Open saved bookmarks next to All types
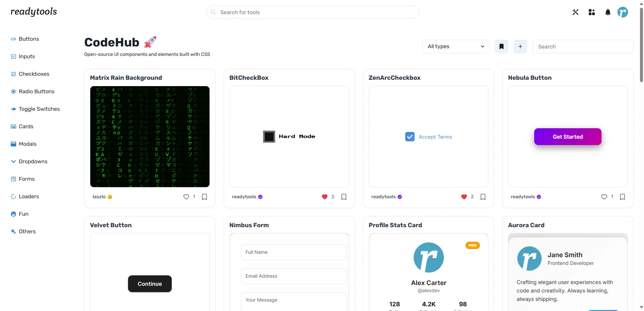This screenshot has width=644, height=311. (501, 46)
